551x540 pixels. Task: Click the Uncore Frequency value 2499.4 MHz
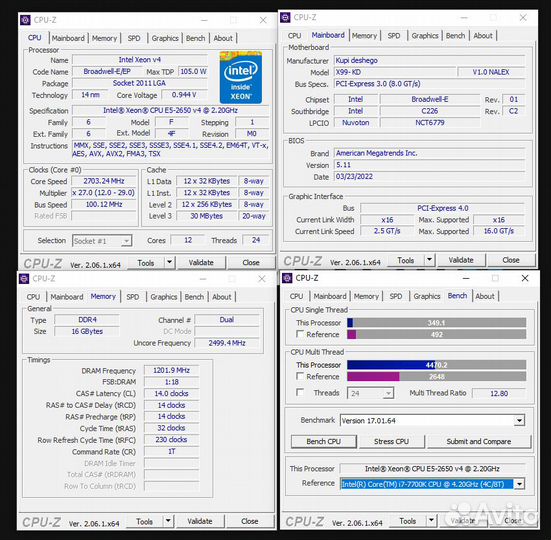coord(227,343)
